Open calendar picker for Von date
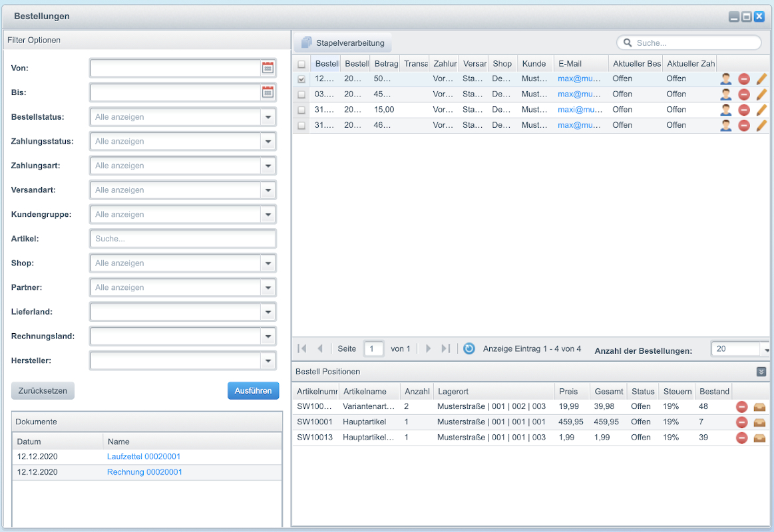 268,68
